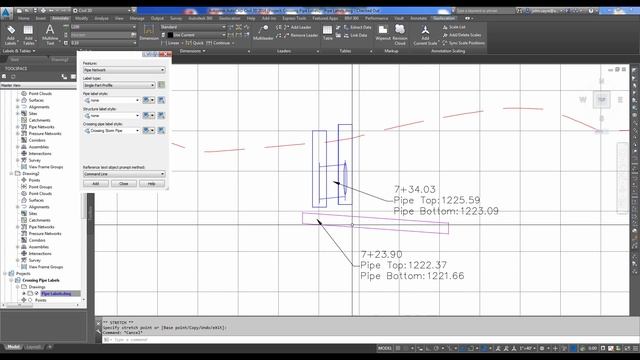Select the Multiline Text tool
Screen dimensions: 640x360
(x=50, y=35)
